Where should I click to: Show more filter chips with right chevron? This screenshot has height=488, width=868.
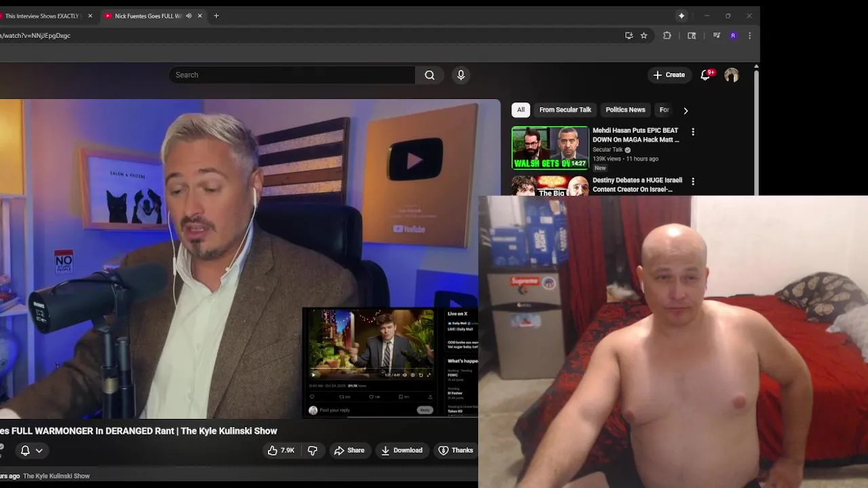pos(686,110)
